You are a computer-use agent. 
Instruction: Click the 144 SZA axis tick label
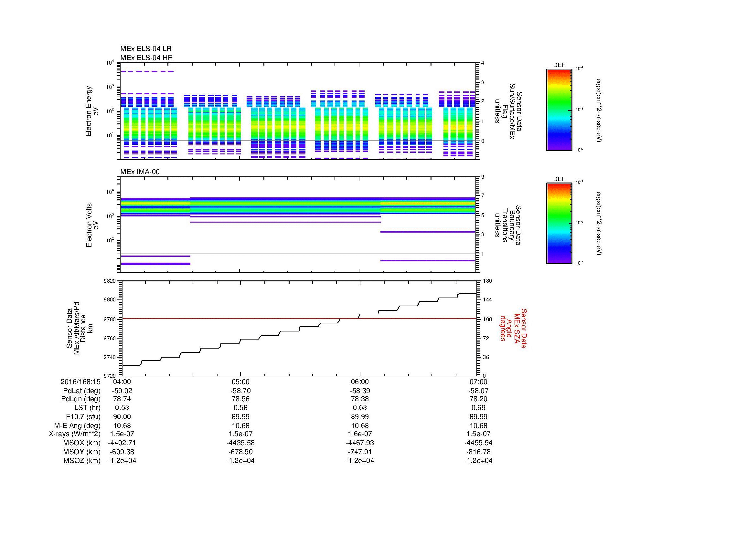point(487,300)
